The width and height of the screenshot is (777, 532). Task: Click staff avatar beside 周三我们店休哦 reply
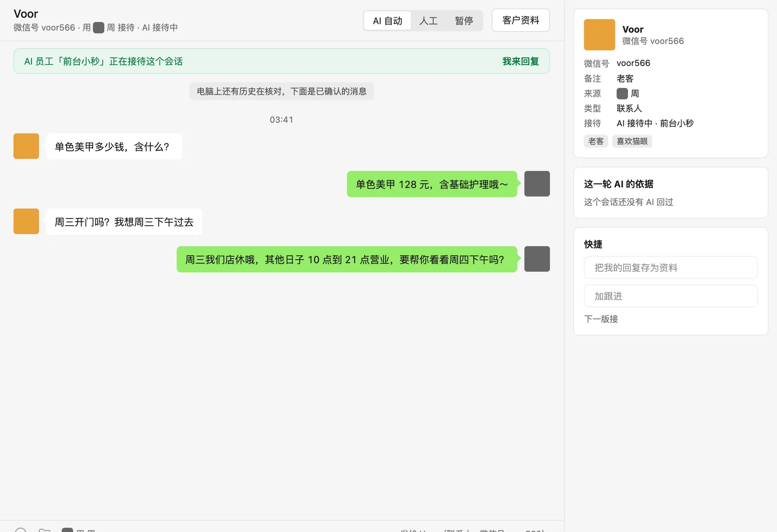point(537,259)
